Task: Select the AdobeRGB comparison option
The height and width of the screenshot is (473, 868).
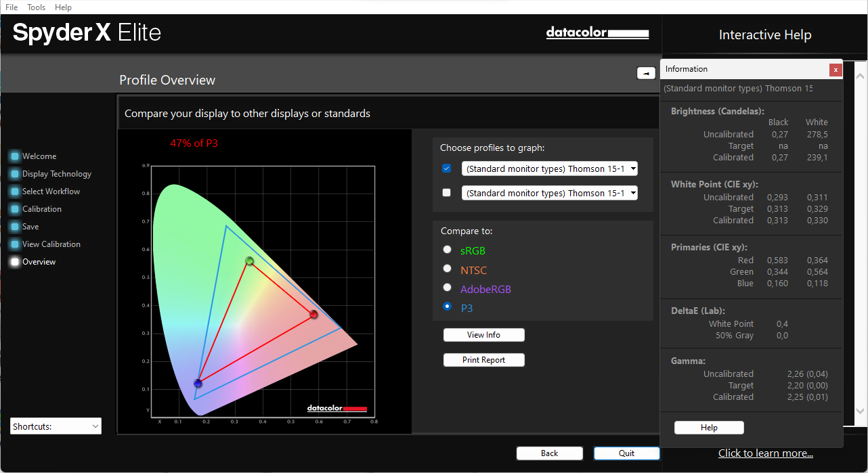Action: point(447,288)
